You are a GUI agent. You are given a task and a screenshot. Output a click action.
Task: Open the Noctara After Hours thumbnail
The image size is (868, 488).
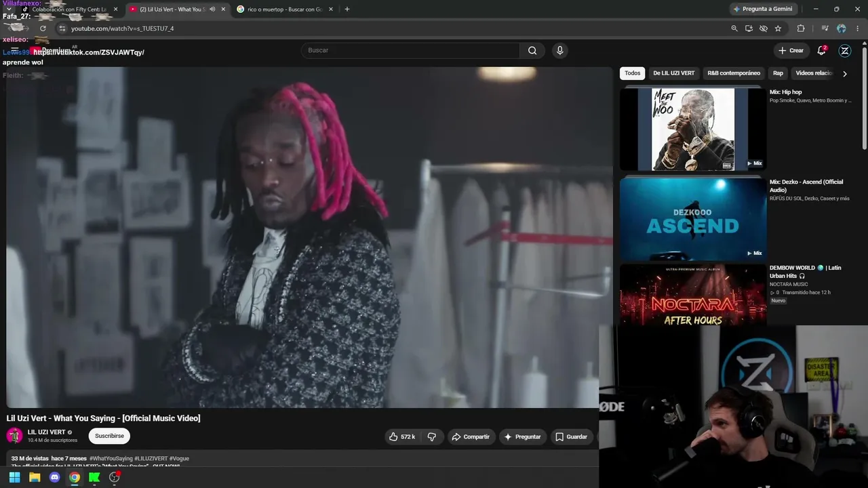tap(693, 295)
